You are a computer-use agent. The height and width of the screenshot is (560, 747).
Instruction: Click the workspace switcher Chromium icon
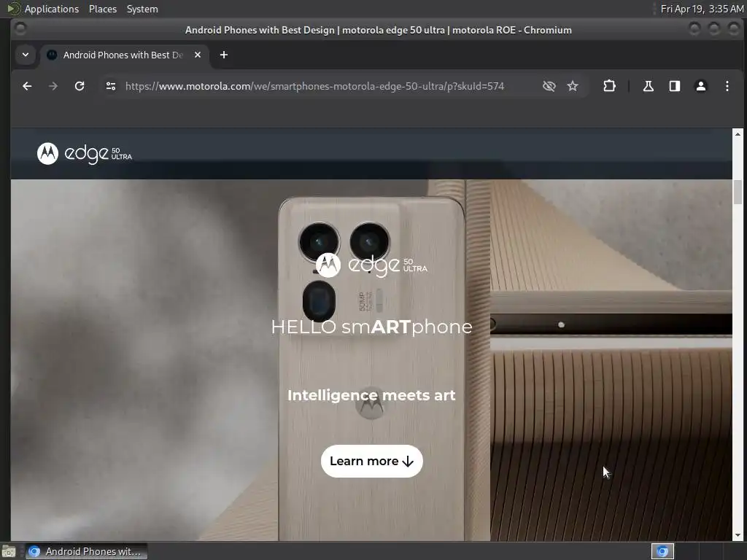[x=662, y=551]
